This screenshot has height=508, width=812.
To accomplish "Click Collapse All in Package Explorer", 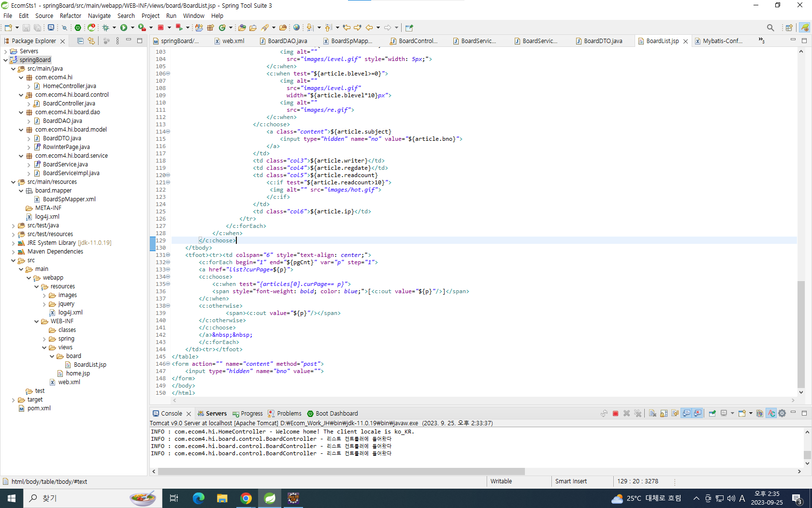I will pos(80,41).
